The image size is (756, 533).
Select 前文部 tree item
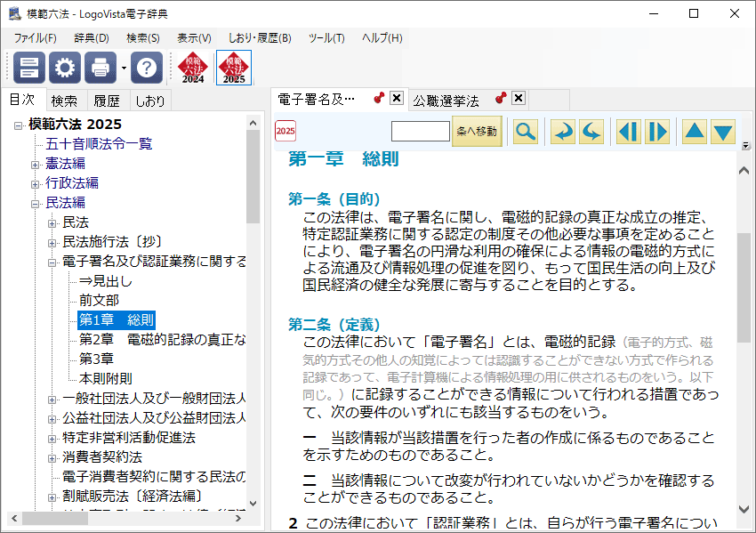pos(99,300)
